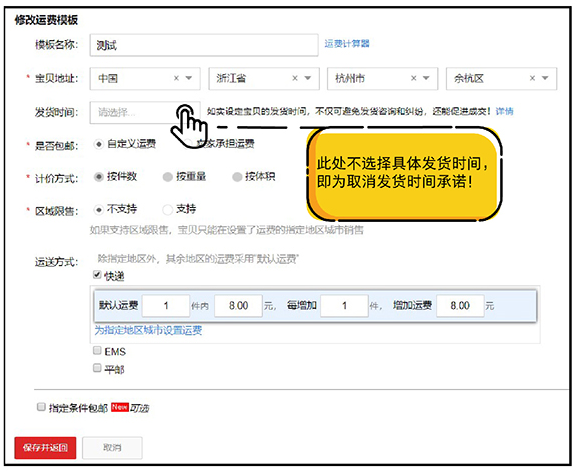Choose 按体积 pricing method

pos(237,177)
